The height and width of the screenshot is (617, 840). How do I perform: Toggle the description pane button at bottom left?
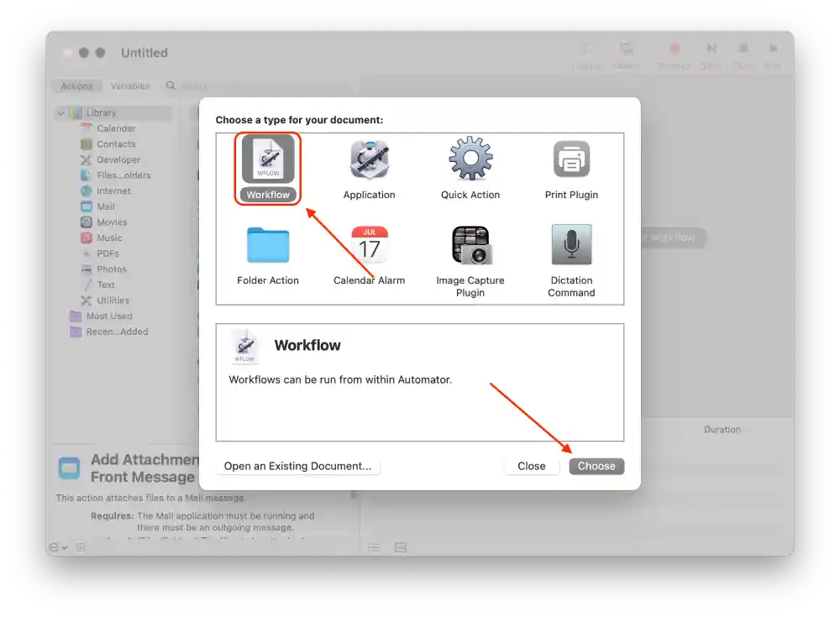click(81, 547)
